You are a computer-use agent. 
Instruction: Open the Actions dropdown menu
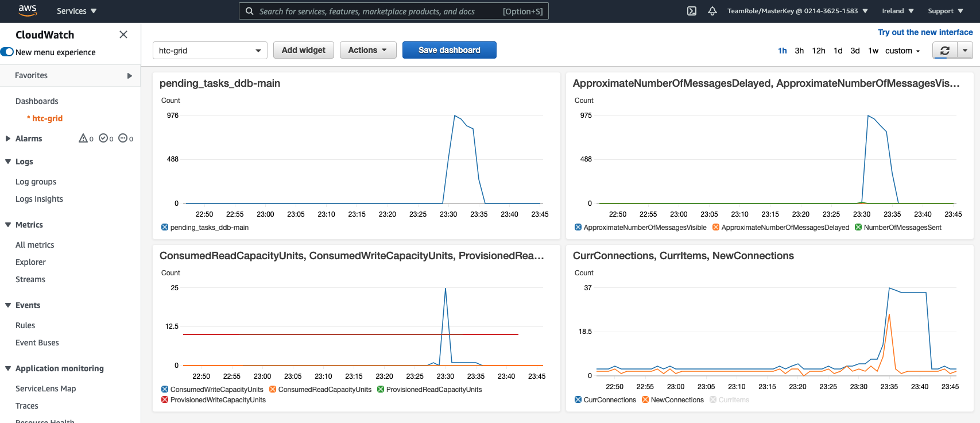coord(367,50)
